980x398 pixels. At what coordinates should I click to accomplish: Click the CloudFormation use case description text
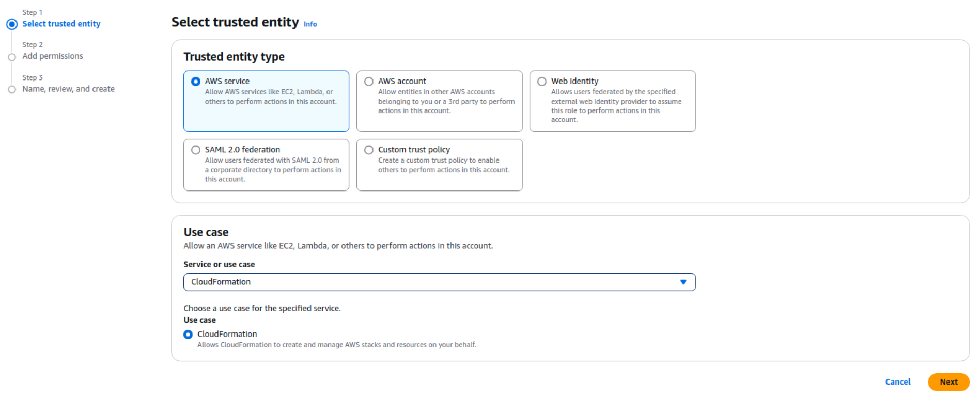pyautogui.click(x=336, y=345)
